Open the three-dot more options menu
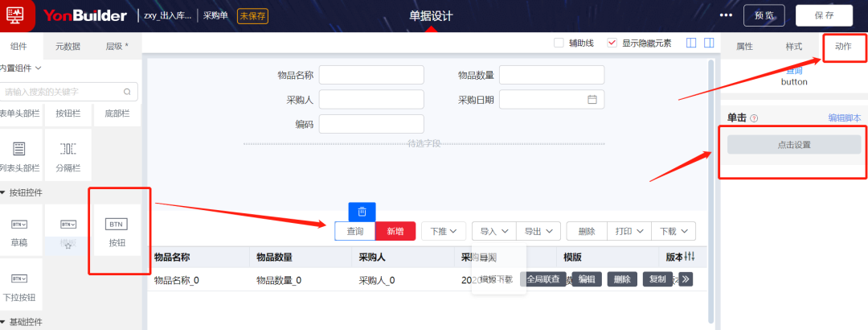The image size is (868, 330). pos(726,15)
